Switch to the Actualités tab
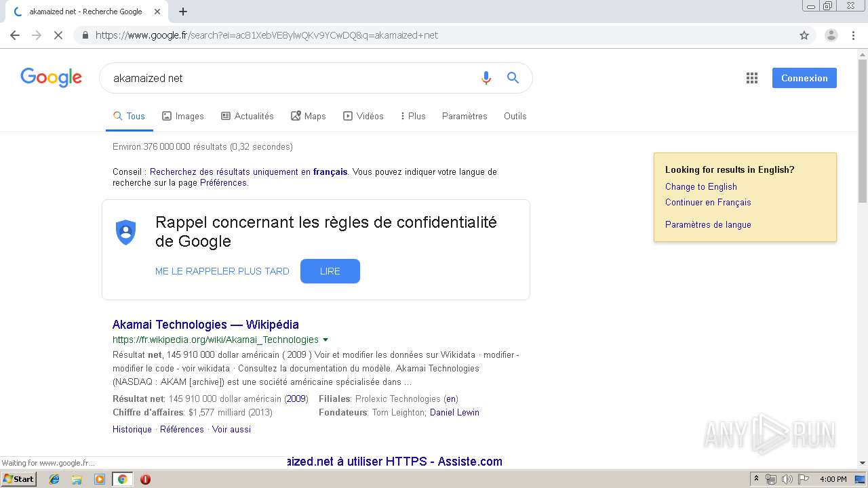The height and width of the screenshot is (488, 868). (x=248, y=116)
